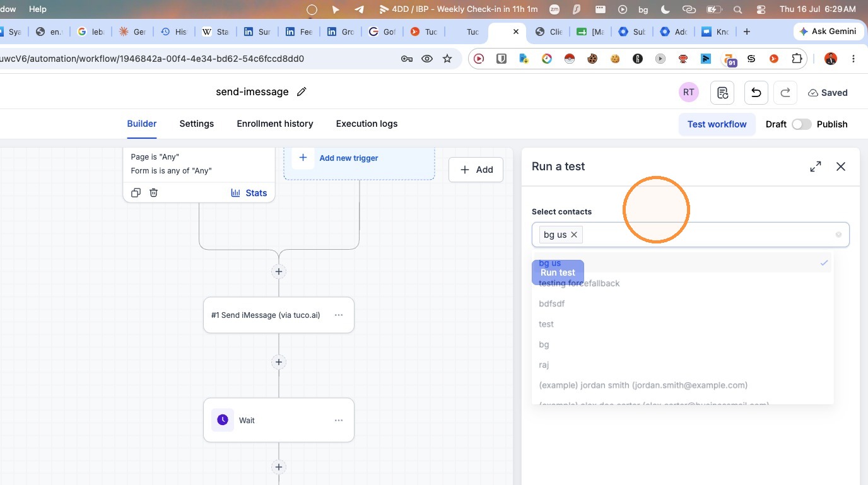Click the pencil icon to rename send-imessage

click(x=302, y=92)
